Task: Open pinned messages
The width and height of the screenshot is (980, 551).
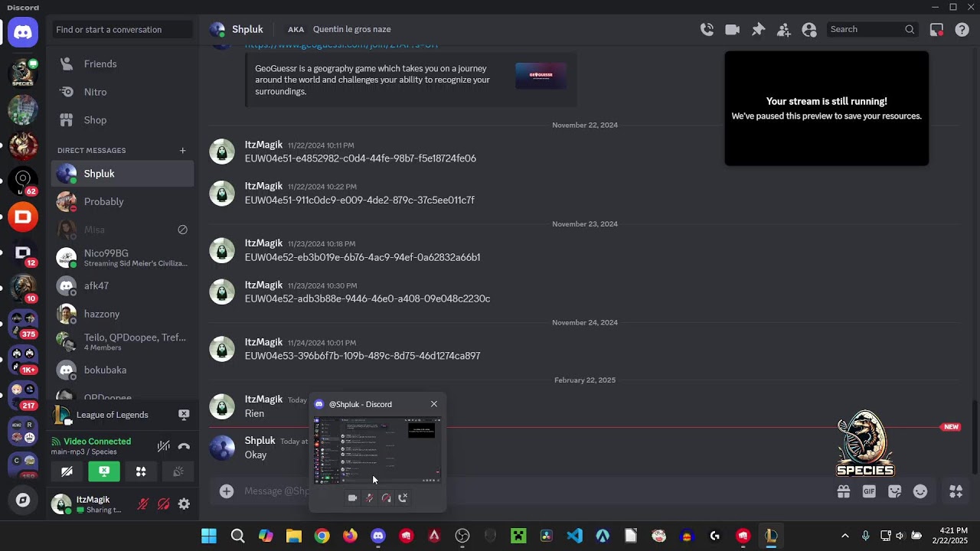Action: coord(758,29)
